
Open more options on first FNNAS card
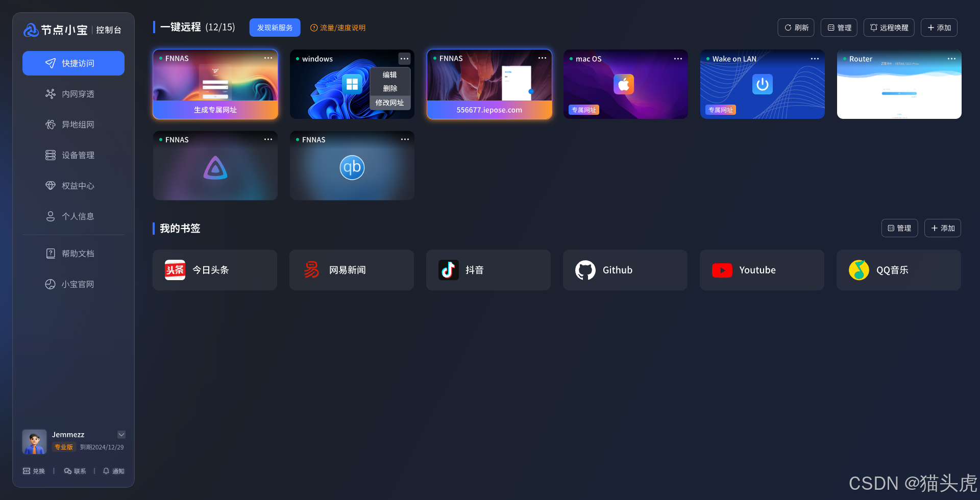(268, 58)
